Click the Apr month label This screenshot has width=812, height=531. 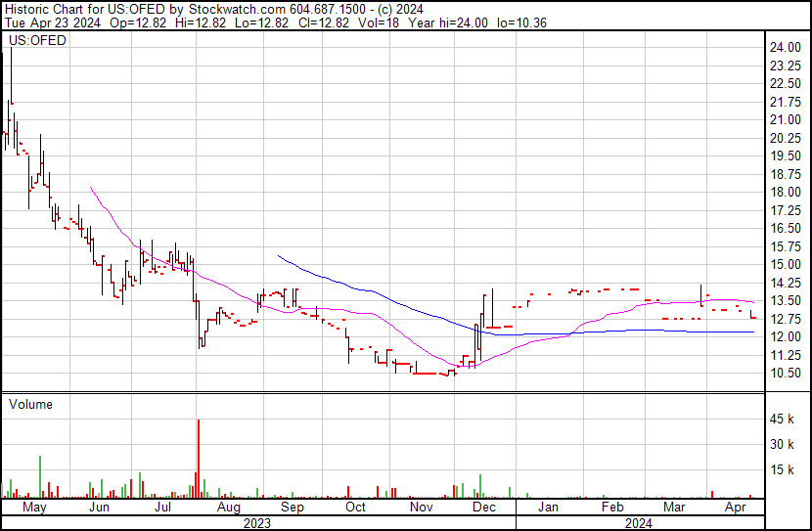tap(735, 508)
